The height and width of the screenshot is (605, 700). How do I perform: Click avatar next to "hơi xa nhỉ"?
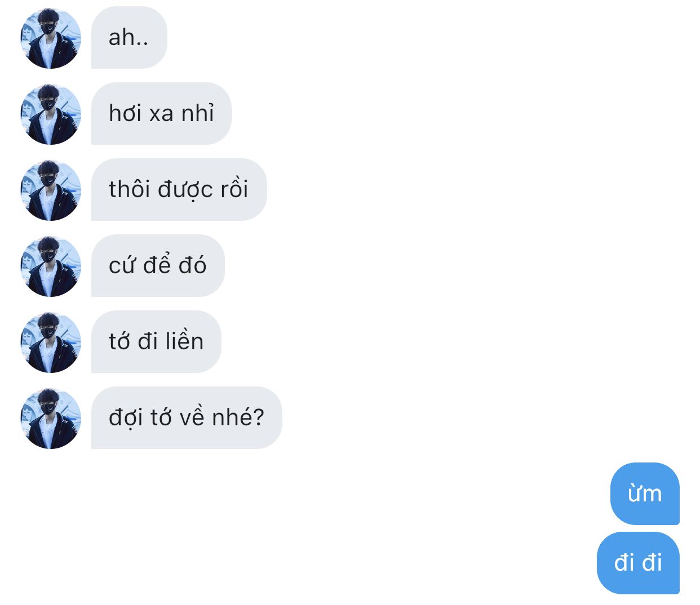coord(51,114)
